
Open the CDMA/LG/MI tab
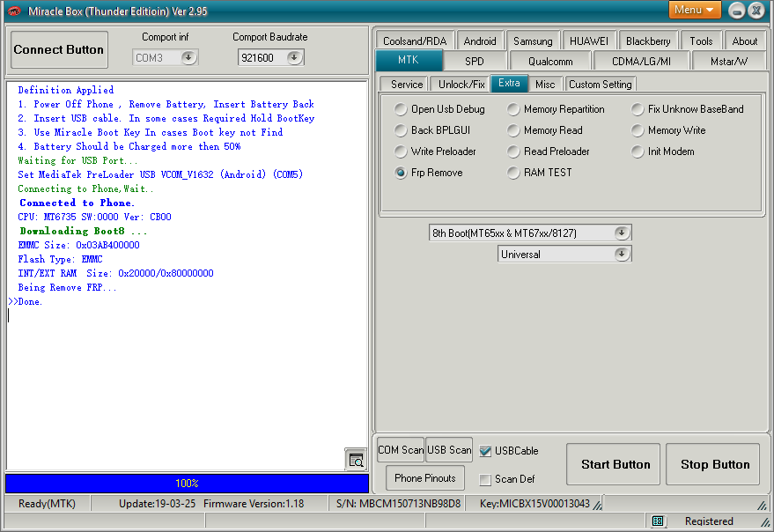[x=641, y=62]
